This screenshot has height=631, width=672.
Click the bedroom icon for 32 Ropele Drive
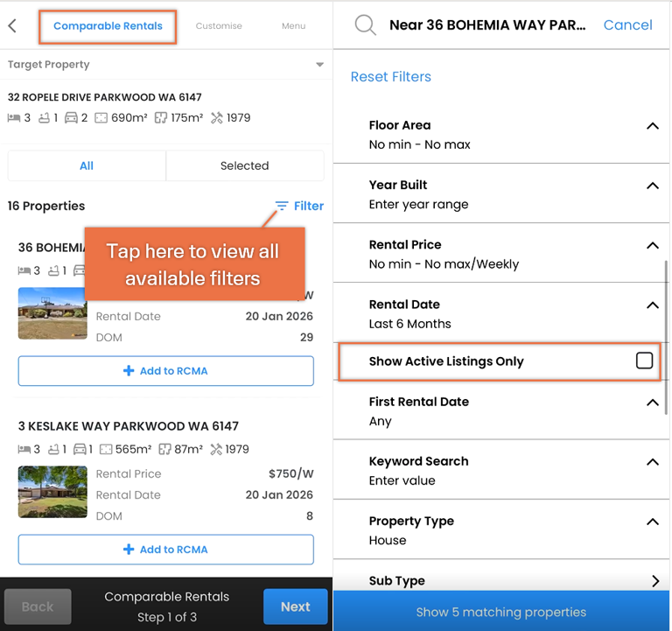point(14,117)
